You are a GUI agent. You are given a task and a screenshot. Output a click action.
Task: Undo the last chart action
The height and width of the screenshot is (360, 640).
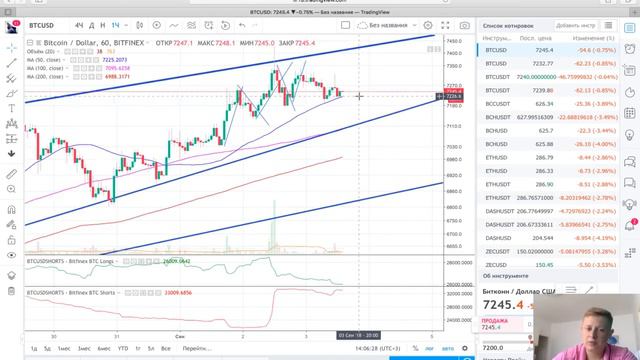[x=242, y=25]
